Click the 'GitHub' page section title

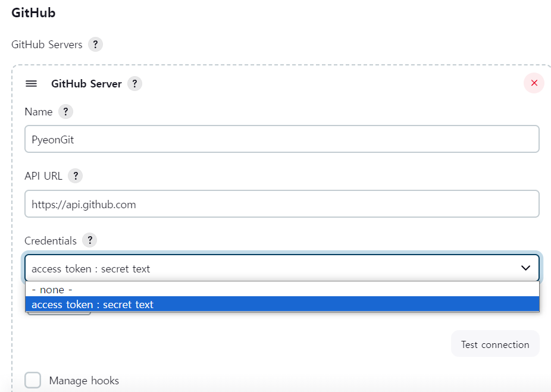click(x=33, y=12)
